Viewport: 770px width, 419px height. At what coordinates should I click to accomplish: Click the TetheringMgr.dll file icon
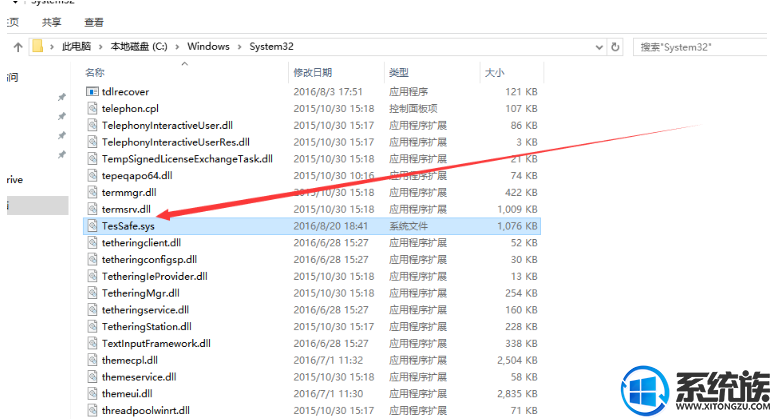pos(92,293)
